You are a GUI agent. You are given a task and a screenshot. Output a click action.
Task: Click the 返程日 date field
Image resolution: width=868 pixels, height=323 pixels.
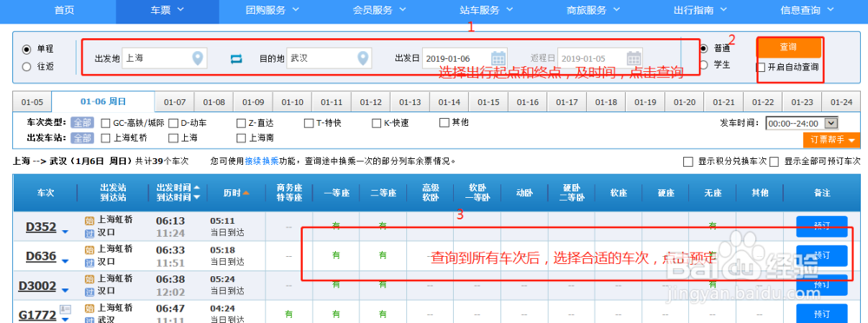(600, 58)
